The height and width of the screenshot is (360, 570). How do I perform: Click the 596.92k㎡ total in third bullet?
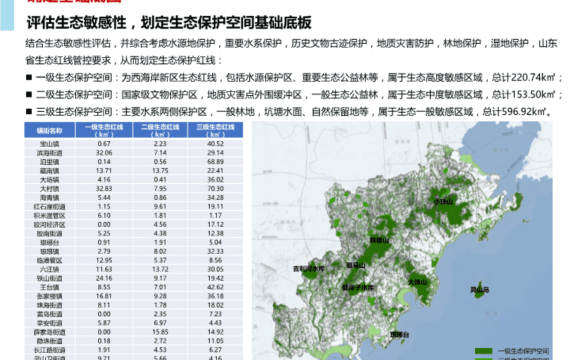point(524,112)
